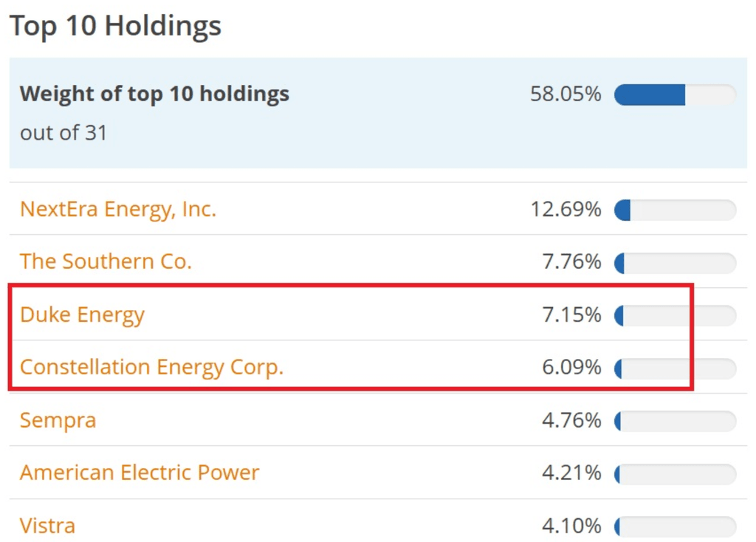This screenshot has width=756, height=542.
Task: Open American Electric Power holding page
Action: (x=140, y=473)
